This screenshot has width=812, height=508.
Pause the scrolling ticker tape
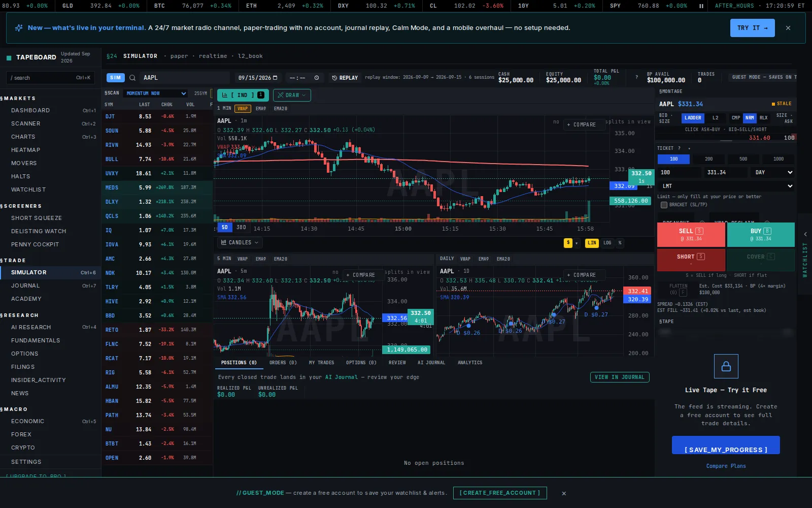(701, 6)
